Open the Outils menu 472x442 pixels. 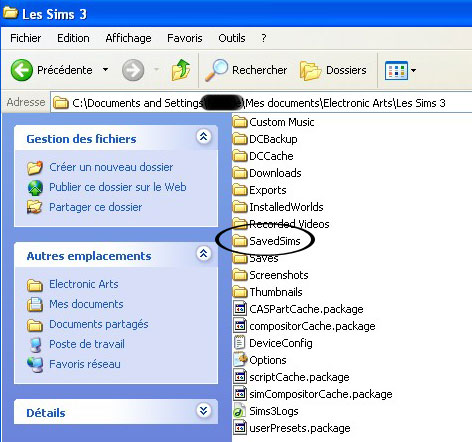232,38
